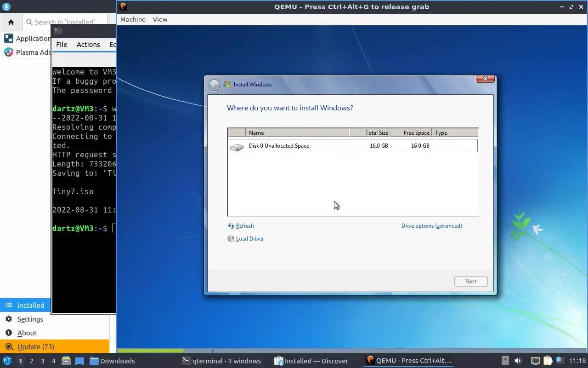Open the Lubuntu start menu
Screen dimensions: 588x368
[x=7, y=361]
